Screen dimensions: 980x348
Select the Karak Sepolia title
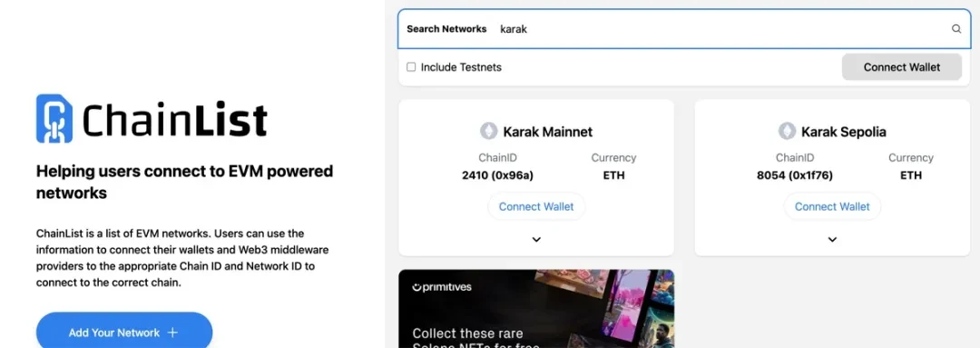pyautogui.click(x=844, y=132)
